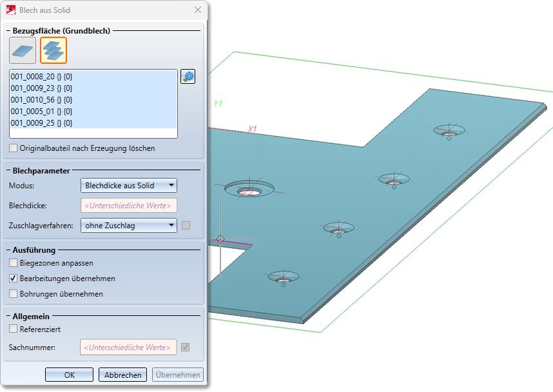
Task: Click the Blech aus Solid title icon
Action: coord(11,10)
